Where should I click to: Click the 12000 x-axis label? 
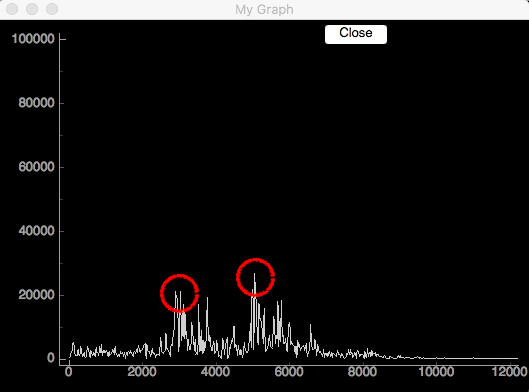[510, 372]
